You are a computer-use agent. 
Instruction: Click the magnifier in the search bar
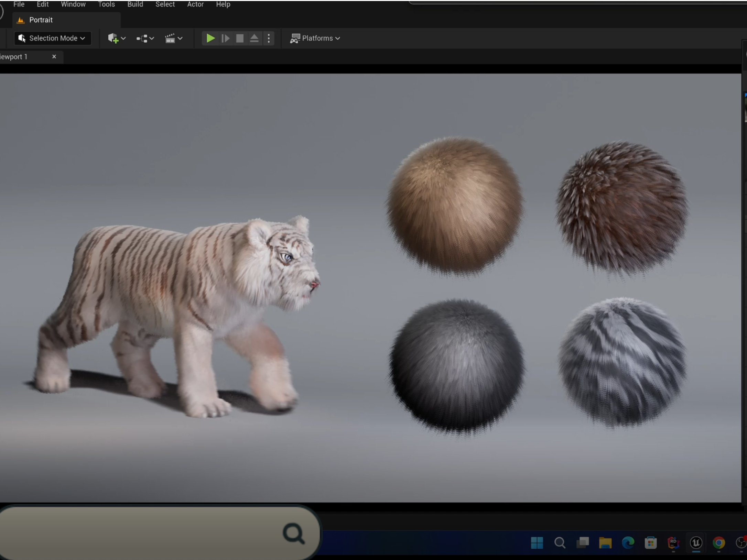(293, 533)
